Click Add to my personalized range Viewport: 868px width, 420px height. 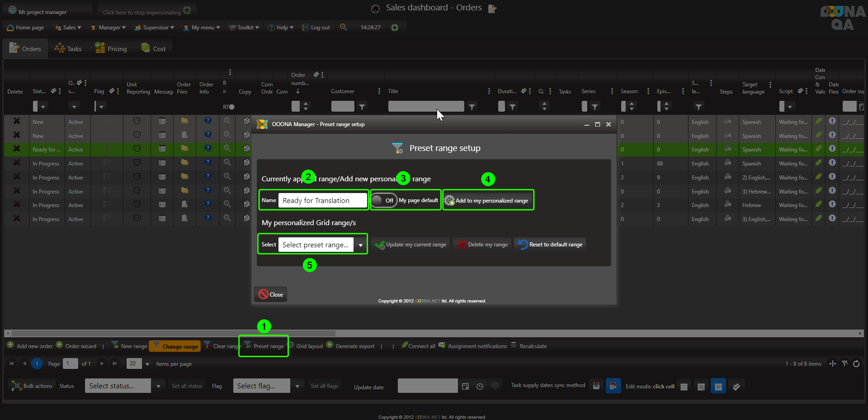tap(488, 200)
